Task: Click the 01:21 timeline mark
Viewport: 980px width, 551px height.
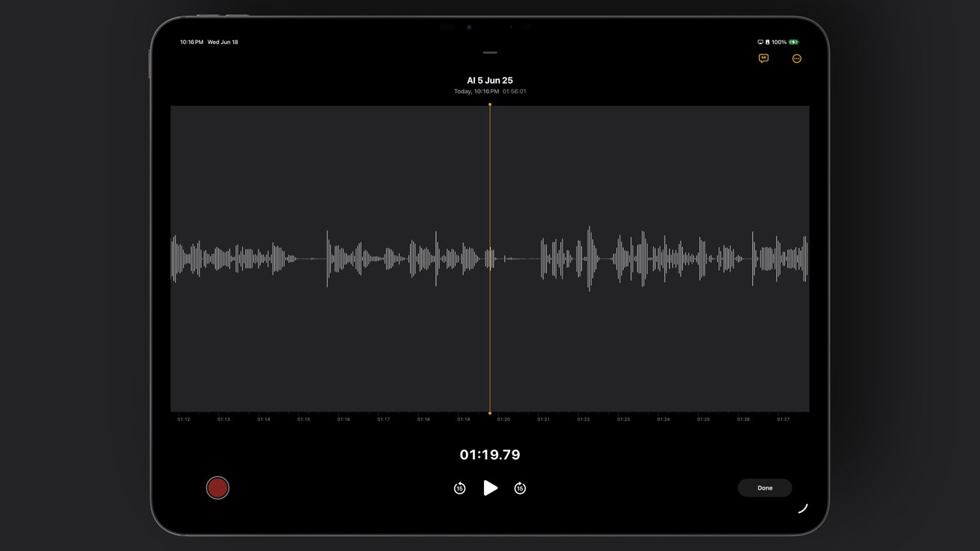Action: tap(543, 420)
